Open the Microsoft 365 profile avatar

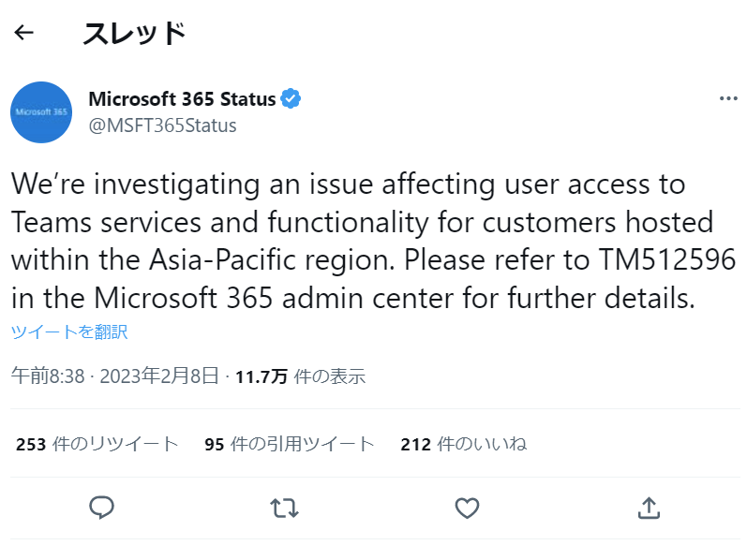[41, 112]
